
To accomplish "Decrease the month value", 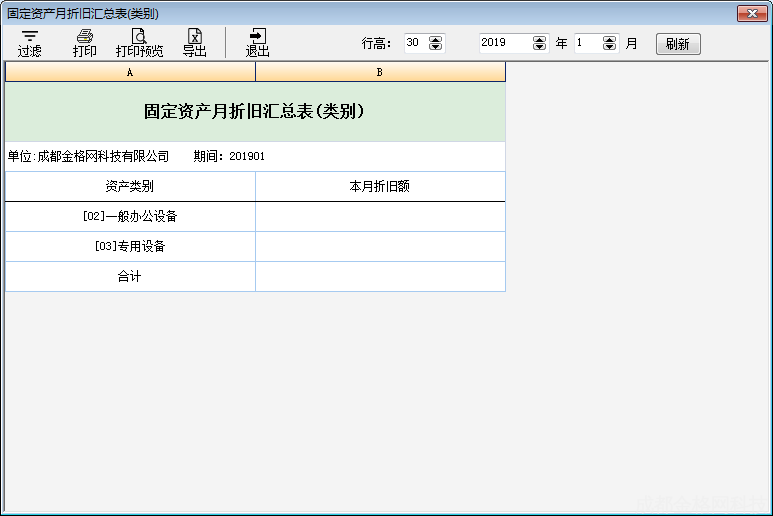I will (x=610, y=47).
